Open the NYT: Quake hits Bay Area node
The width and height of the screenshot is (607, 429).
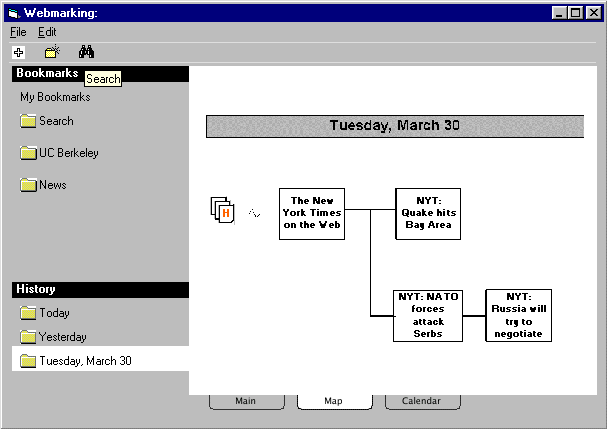click(x=428, y=214)
